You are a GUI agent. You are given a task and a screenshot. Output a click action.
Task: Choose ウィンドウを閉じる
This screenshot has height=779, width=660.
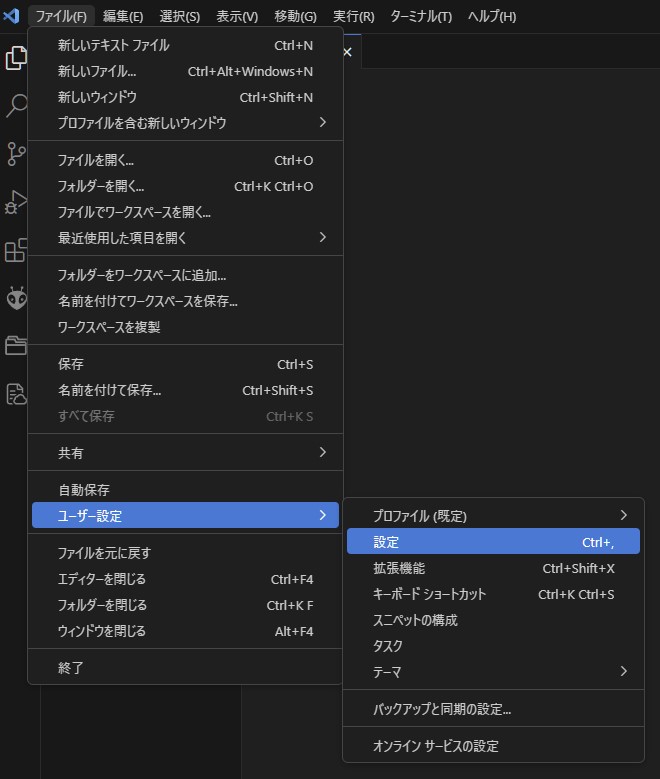185,631
